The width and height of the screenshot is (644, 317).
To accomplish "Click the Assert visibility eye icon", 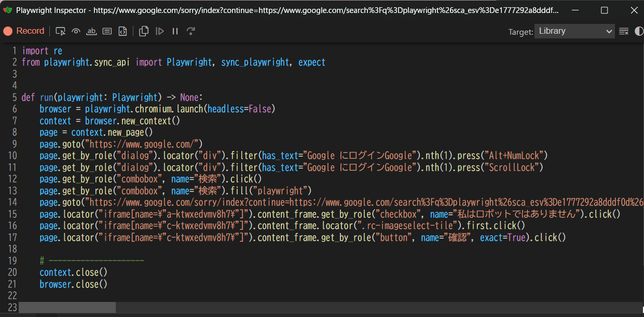I will 76,31.
